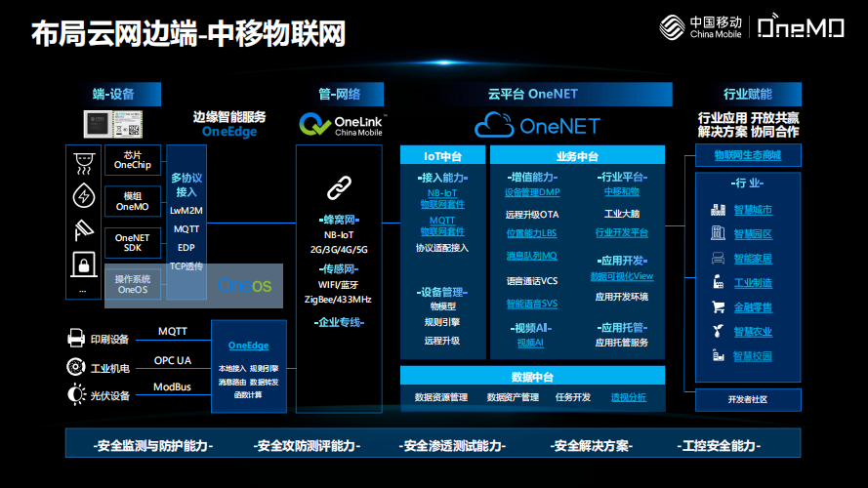The image size is (868, 488).
Task: Click the shopping cart icon beside 金融零售
Action: pos(718,306)
